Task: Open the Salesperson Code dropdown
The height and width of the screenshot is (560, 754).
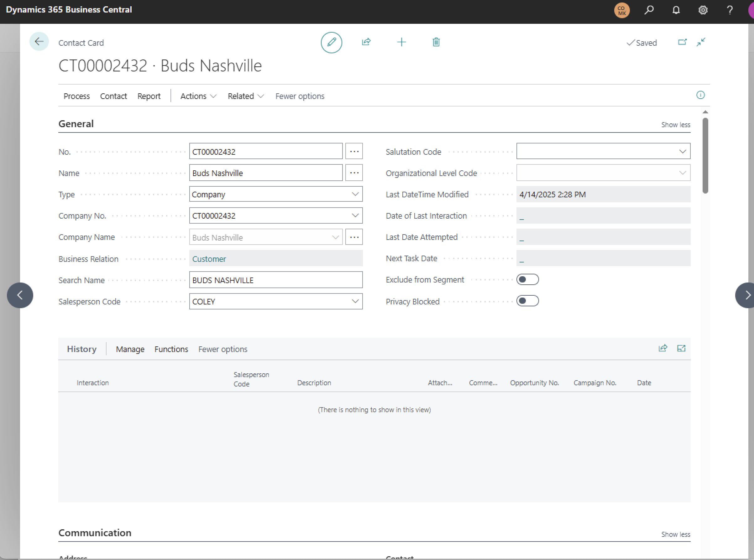Action: click(355, 301)
